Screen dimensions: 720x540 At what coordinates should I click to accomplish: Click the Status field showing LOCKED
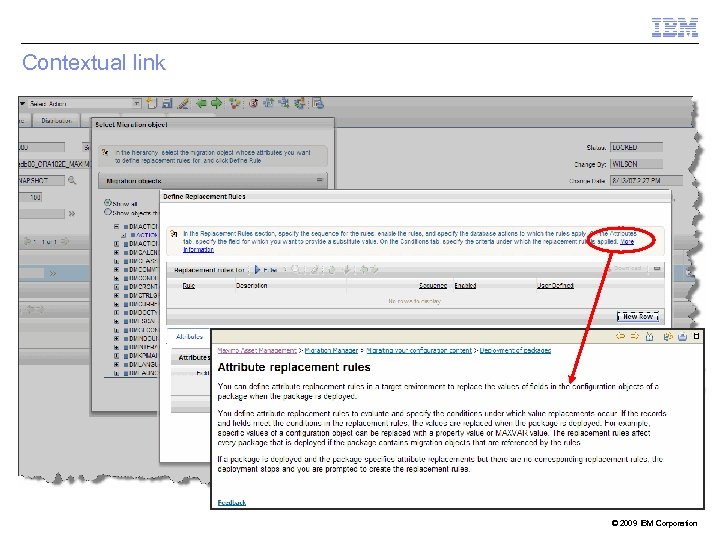636,147
